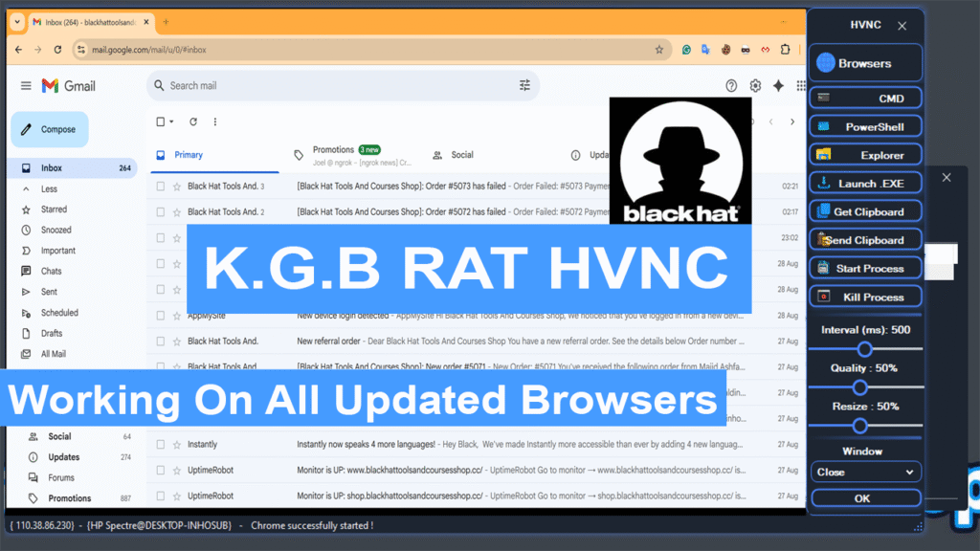Open the Drafts folder

(52, 333)
